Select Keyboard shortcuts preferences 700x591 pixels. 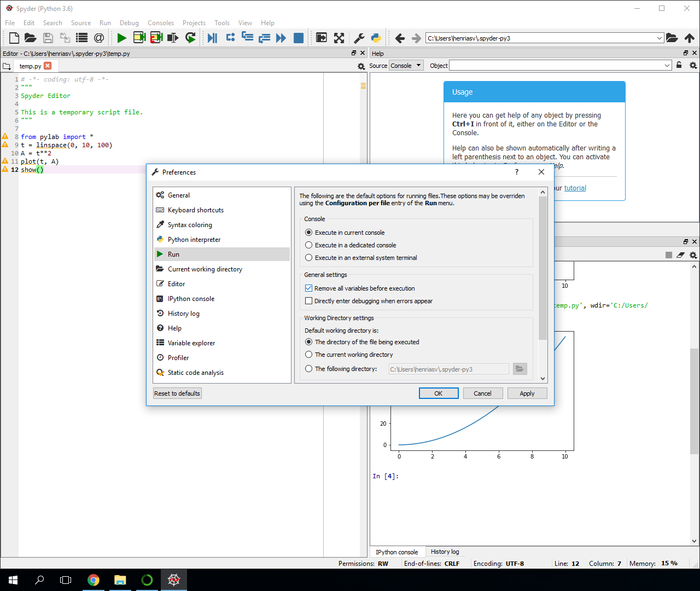click(221, 210)
